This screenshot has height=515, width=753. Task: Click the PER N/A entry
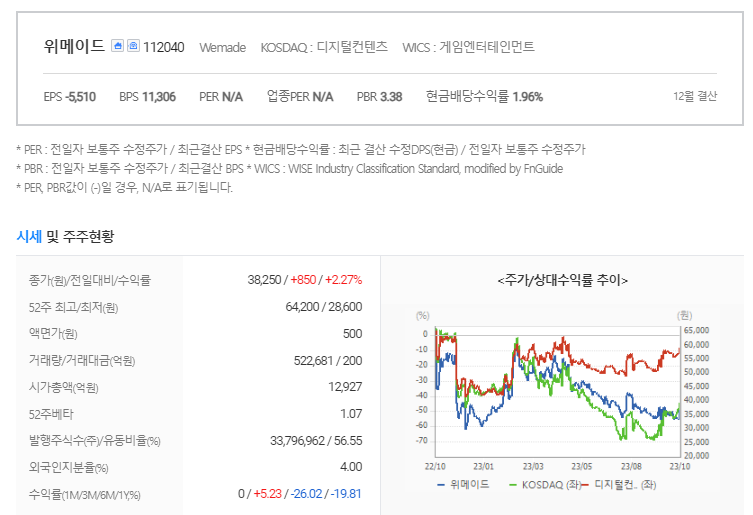[x=221, y=97]
